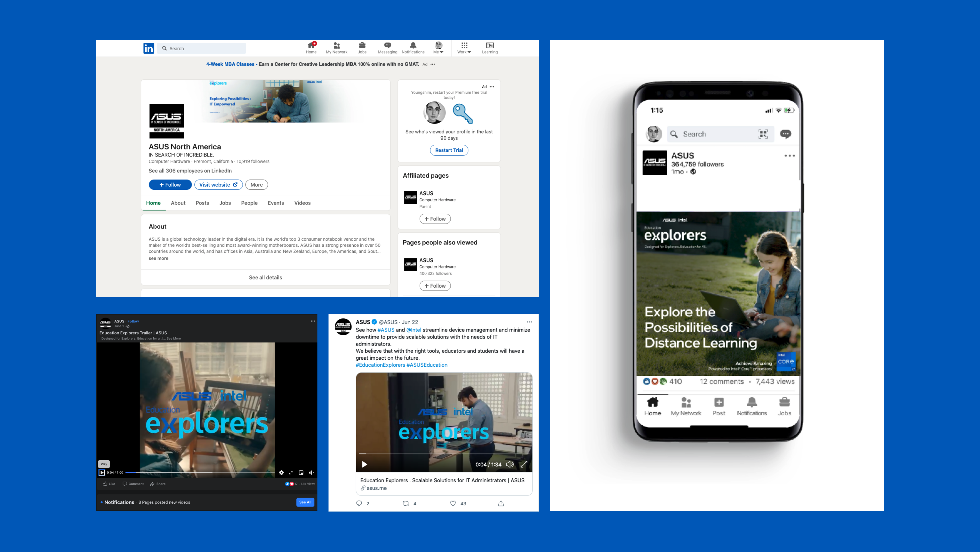
Task: Click the tweet retweet icon
Action: pos(406,503)
